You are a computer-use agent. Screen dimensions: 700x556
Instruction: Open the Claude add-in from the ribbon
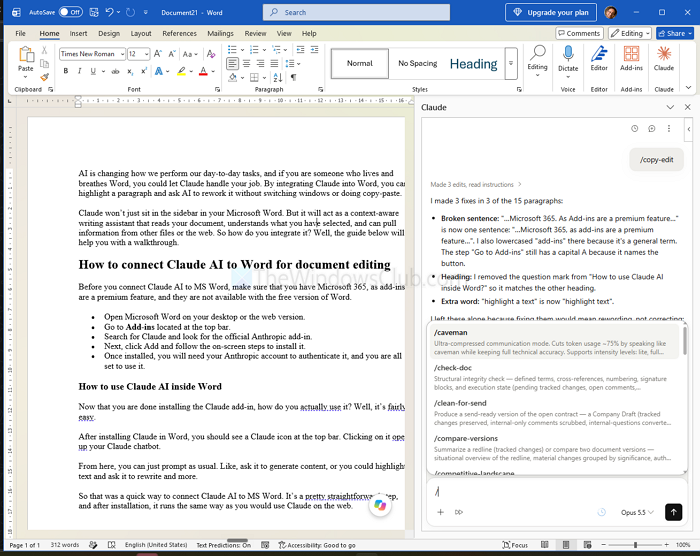663,58
